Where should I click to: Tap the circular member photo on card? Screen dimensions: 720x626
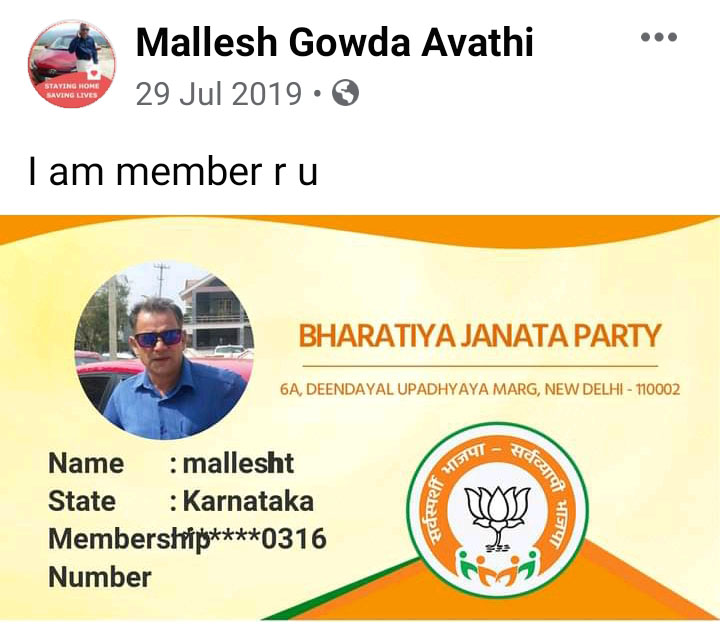click(x=164, y=350)
